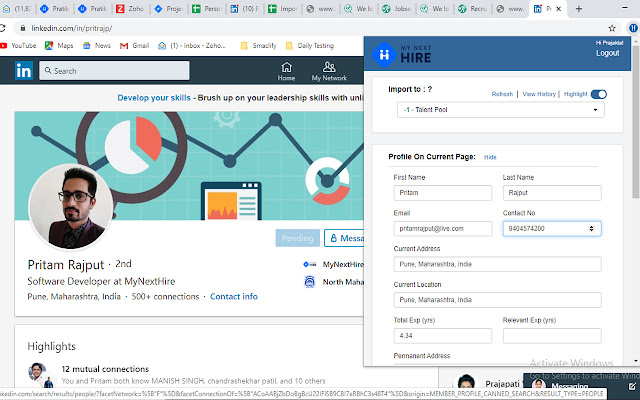This screenshot has height=400, width=640.
Task: Click 500+ connections text
Action: [x=165, y=296]
